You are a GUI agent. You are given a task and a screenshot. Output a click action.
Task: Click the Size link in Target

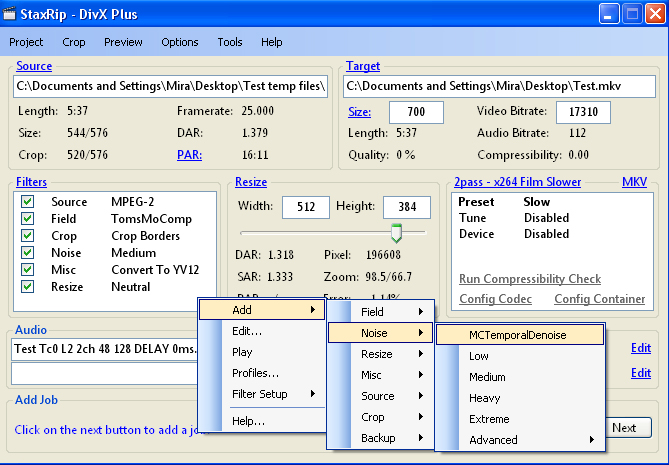click(x=359, y=112)
